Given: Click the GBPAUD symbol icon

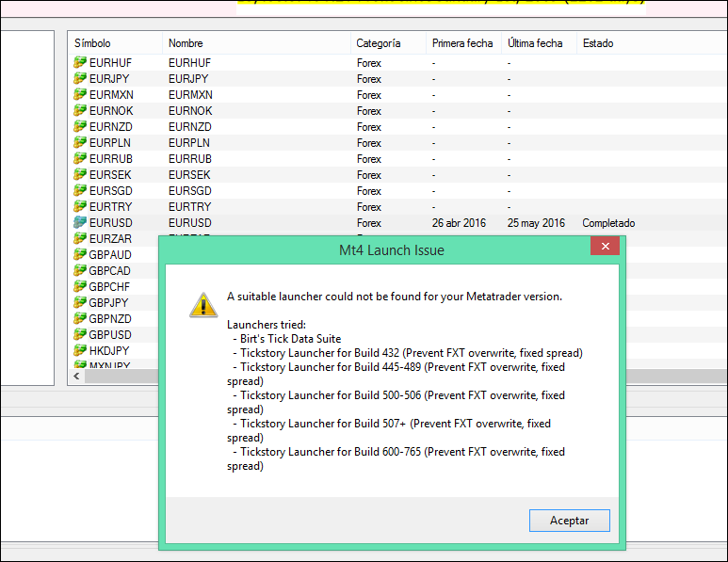Looking at the screenshot, I should tap(80, 255).
